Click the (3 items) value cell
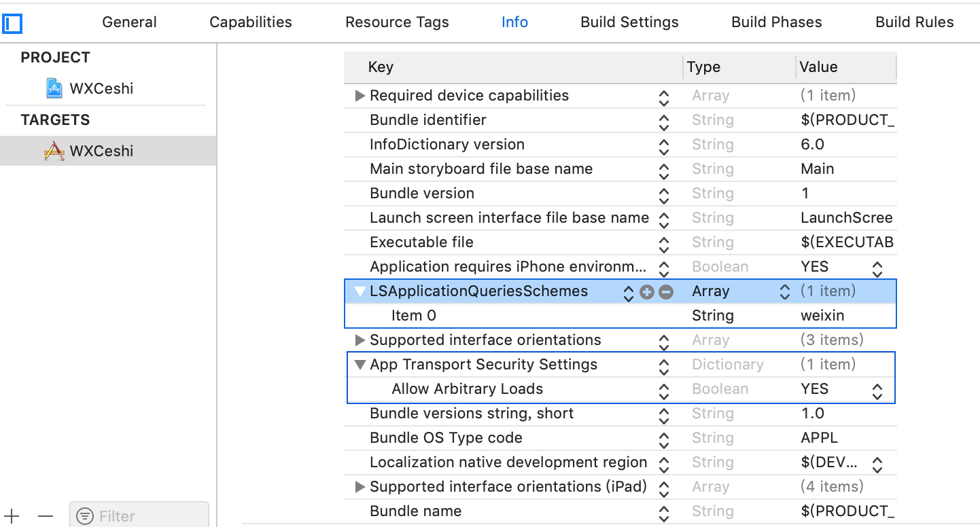This screenshot has width=980, height=527. click(832, 340)
